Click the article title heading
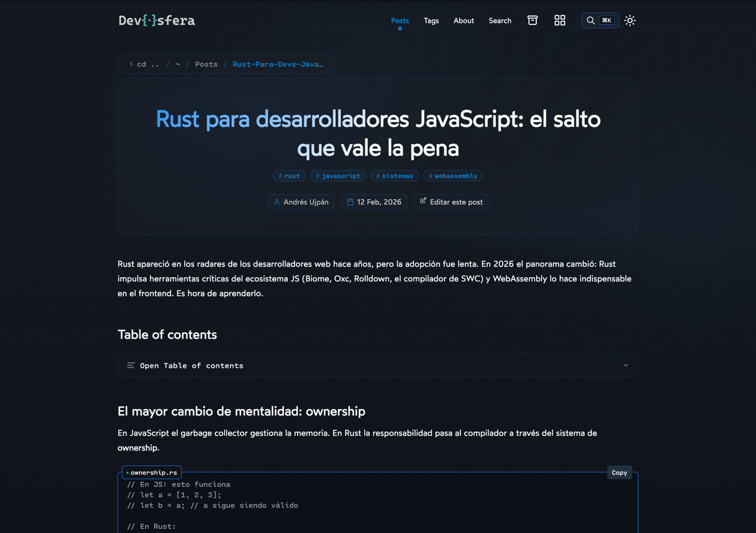This screenshot has width=756, height=533. point(378,133)
